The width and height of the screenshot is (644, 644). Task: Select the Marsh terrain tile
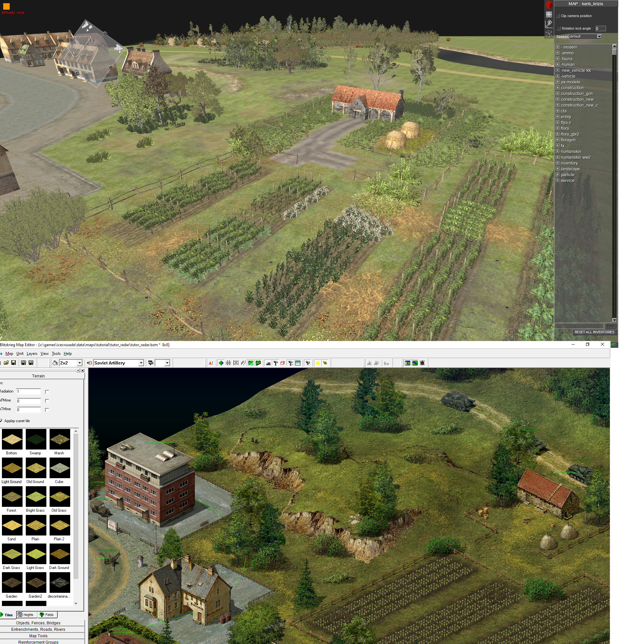click(60, 439)
